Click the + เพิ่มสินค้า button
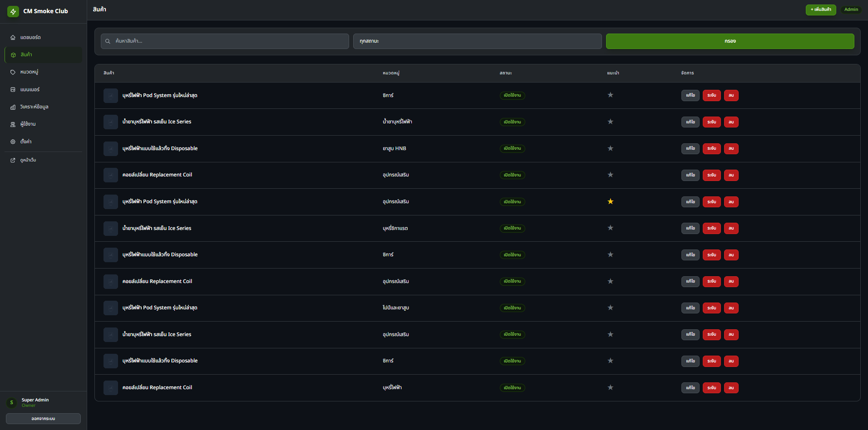868x430 pixels. (x=821, y=10)
